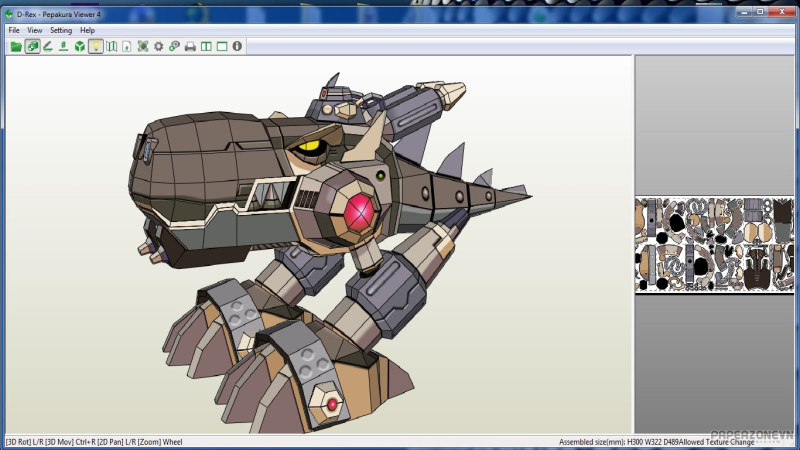Click the small page icon in toolbar

pyautogui.click(x=127, y=46)
